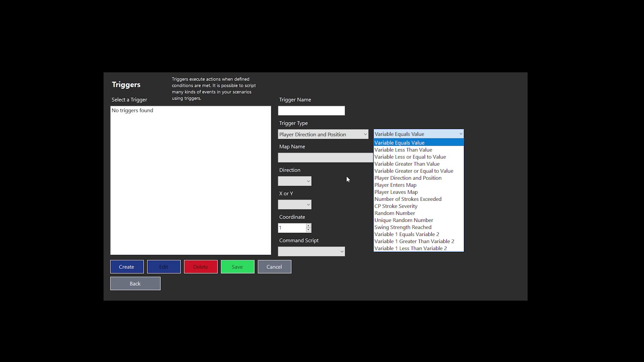The width and height of the screenshot is (644, 362).
Task: Expand the X or Y dropdown
Action: [294, 205]
